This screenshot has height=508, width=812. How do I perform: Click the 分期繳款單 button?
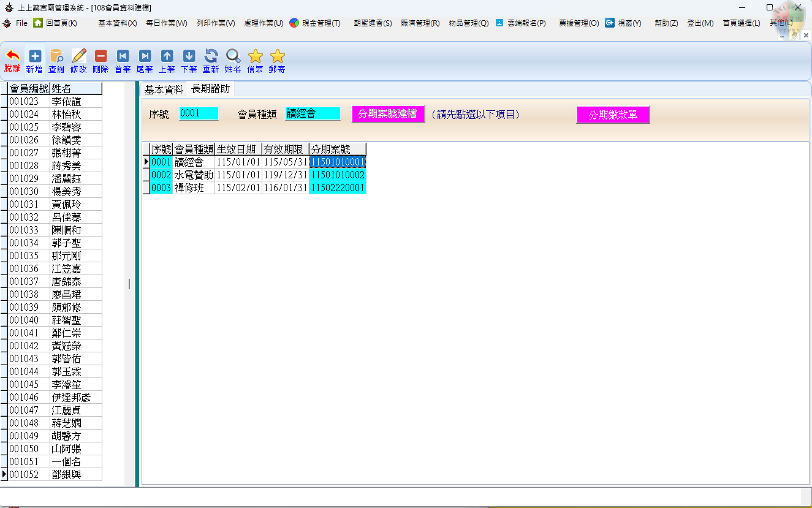pos(613,115)
